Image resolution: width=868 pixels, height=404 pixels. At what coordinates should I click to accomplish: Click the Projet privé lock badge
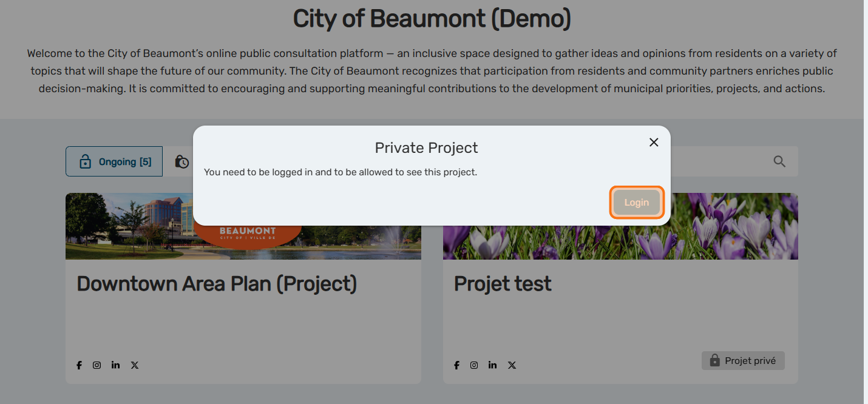pyautogui.click(x=743, y=360)
